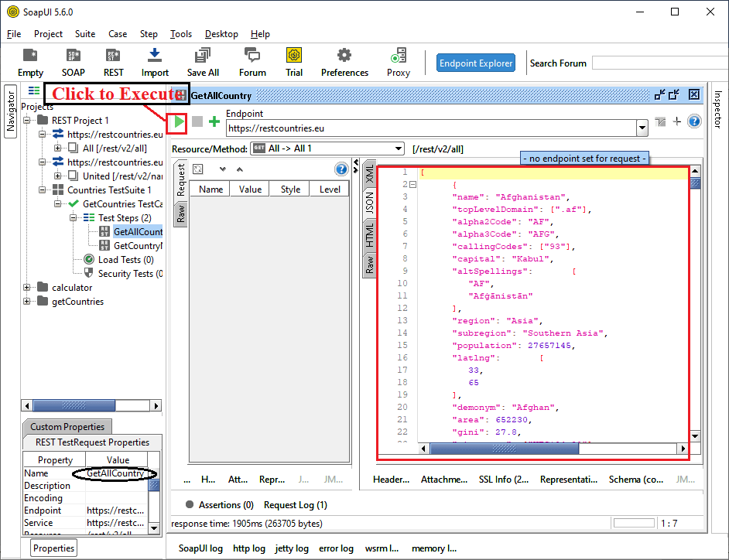This screenshot has height=560, width=729.
Task: Open the SoapUI log tab
Action: click(200, 548)
